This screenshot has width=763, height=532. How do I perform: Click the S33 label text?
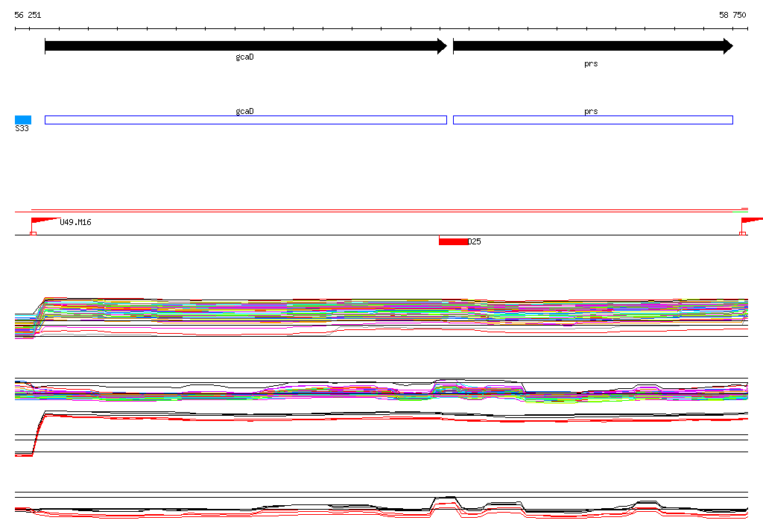point(22,128)
